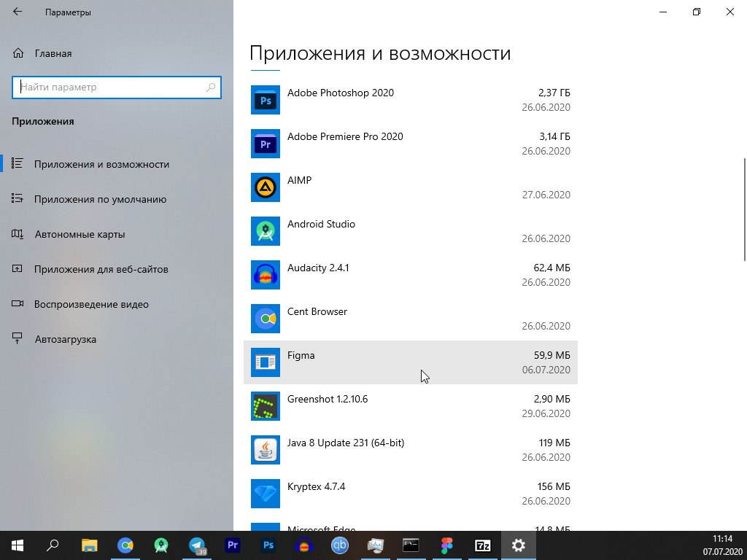Select the AIMP entry name
The image size is (747, 560).
(299, 181)
